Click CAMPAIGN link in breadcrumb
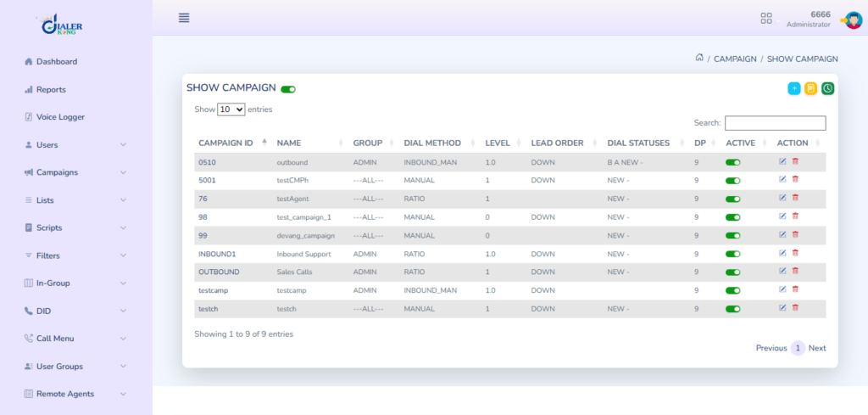This screenshot has width=868, height=415. click(x=735, y=59)
